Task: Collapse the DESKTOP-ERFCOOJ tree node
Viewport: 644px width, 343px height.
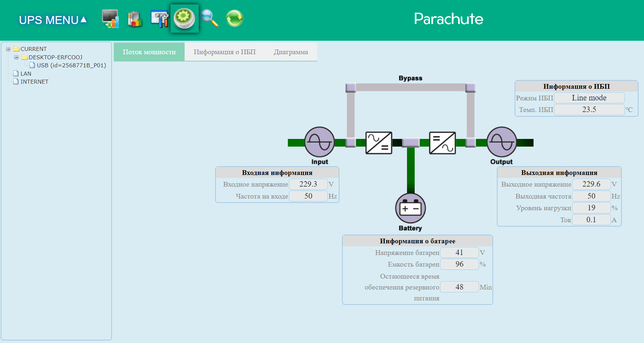Action: (16, 57)
